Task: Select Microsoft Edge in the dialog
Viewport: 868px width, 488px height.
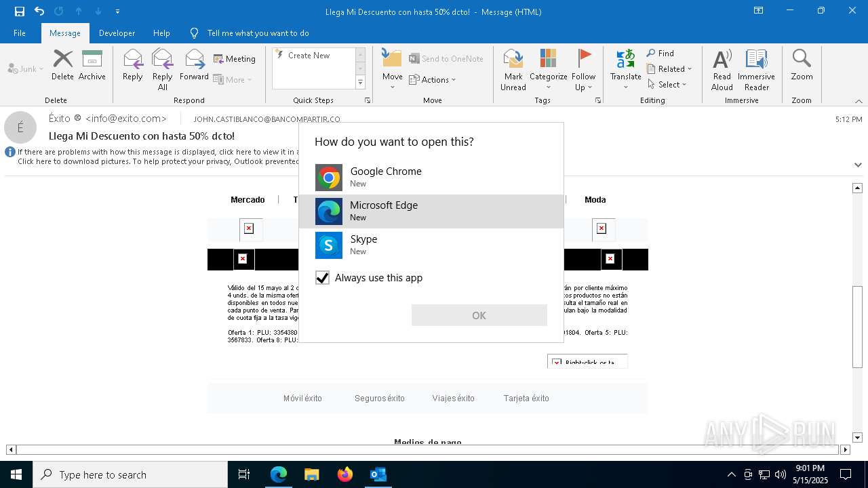Action: pos(431,211)
